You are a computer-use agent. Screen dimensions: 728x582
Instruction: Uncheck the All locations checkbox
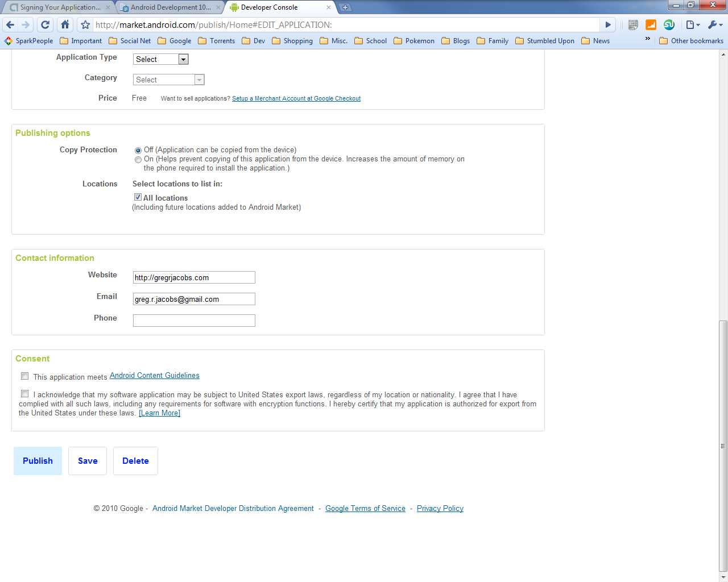click(138, 197)
